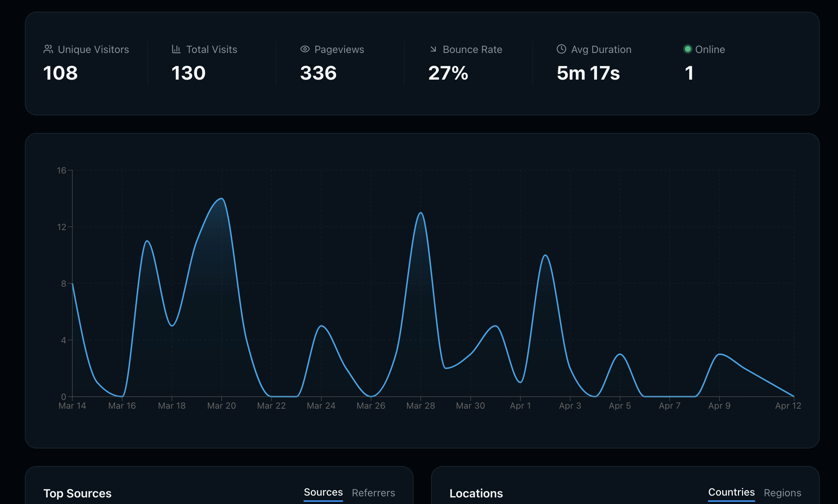Select the Sources tab
The height and width of the screenshot is (504, 838).
323,492
